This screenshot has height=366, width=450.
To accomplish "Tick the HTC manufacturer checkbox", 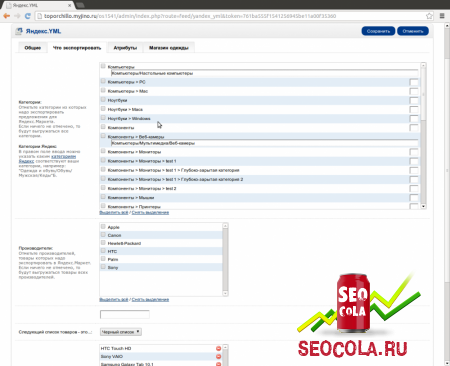I will click(103, 250).
